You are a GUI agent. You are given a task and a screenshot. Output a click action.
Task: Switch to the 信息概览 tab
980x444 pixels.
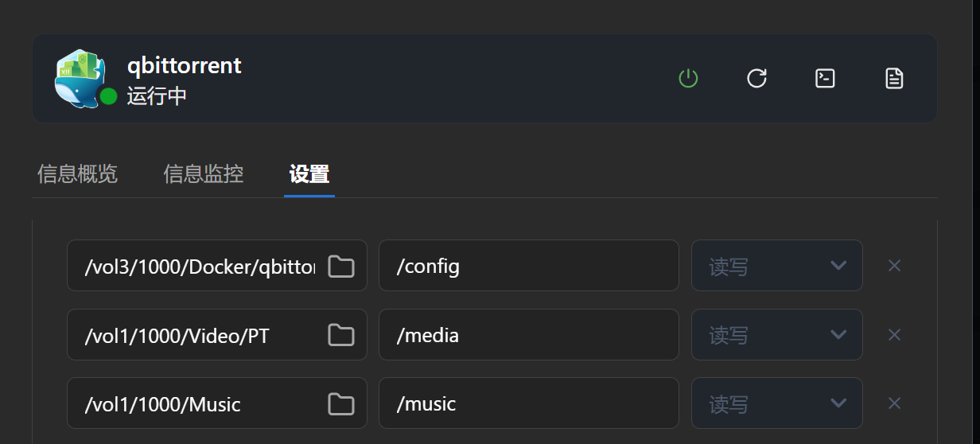tap(77, 173)
